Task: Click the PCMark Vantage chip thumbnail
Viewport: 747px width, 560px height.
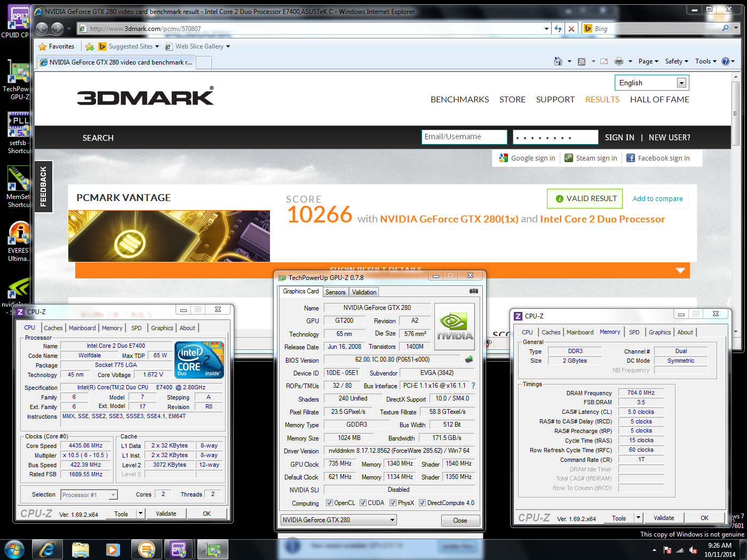Action: tap(169, 236)
